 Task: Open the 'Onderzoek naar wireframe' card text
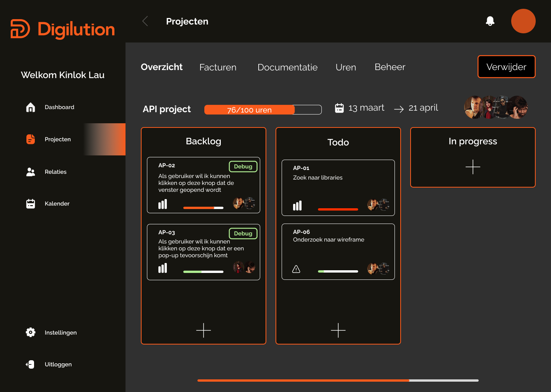pos(329,240)
